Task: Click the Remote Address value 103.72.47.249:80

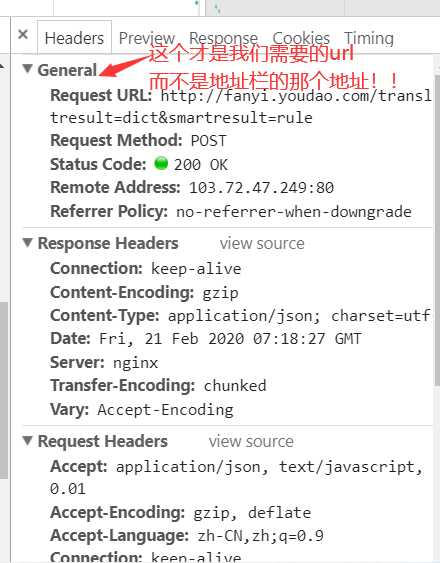Action: coord(261,188)
